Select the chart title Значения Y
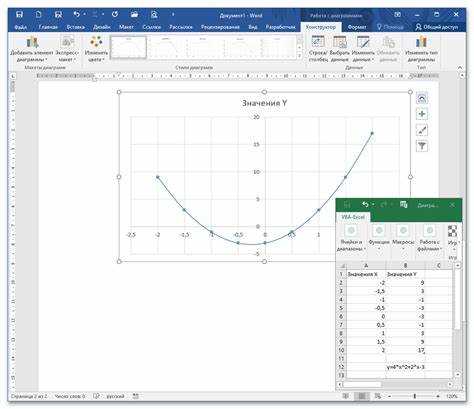474x409 pixels. pos(264,103)
